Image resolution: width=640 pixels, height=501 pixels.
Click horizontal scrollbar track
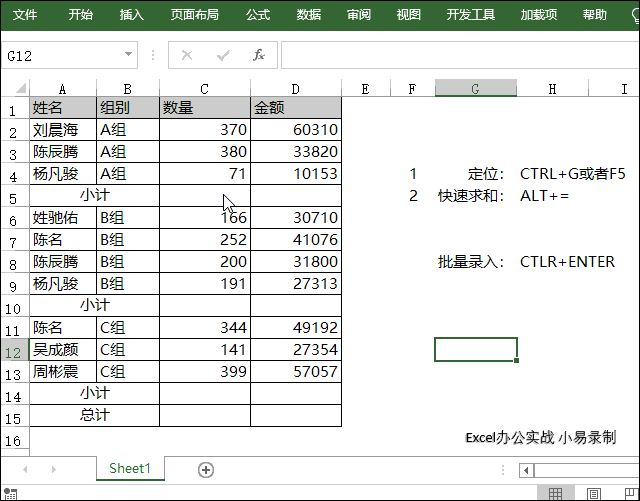(x=587, y=470)
